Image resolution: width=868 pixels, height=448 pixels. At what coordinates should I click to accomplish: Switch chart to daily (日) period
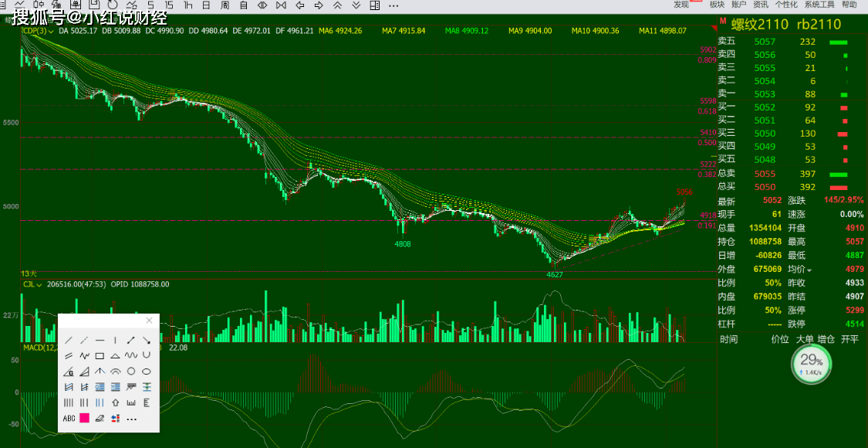pos(205,5)
